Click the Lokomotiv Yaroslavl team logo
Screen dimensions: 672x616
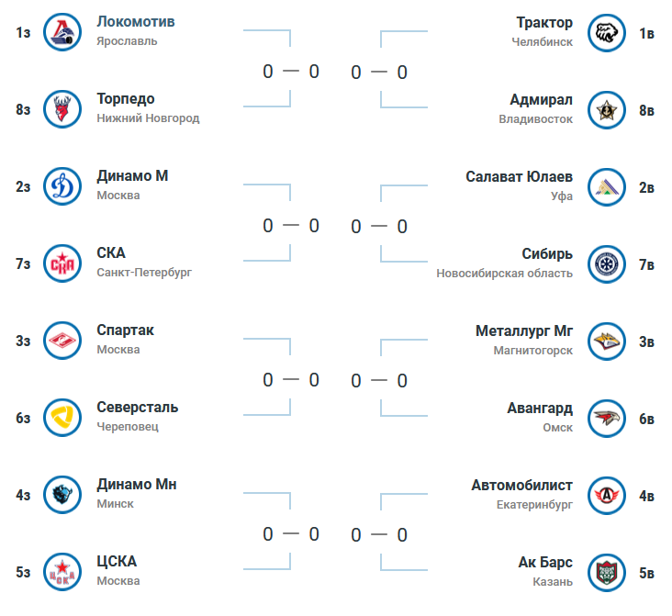coord(62,32)
